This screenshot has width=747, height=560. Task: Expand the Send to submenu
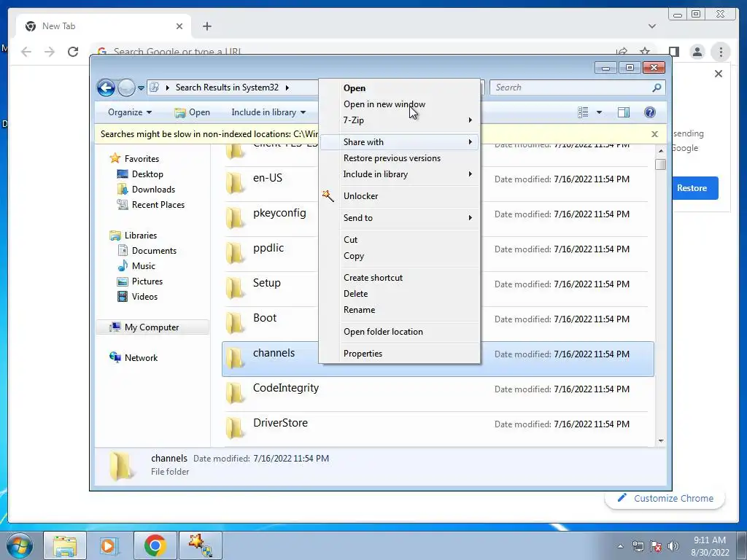point(400,217)
